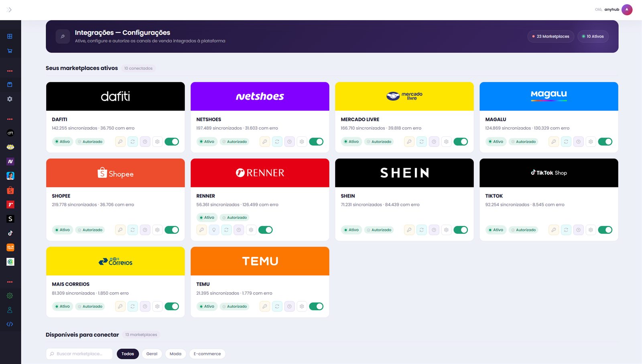Click the Buscar marketplace search field
642x364 pixels.
click(x=79, y=354)
